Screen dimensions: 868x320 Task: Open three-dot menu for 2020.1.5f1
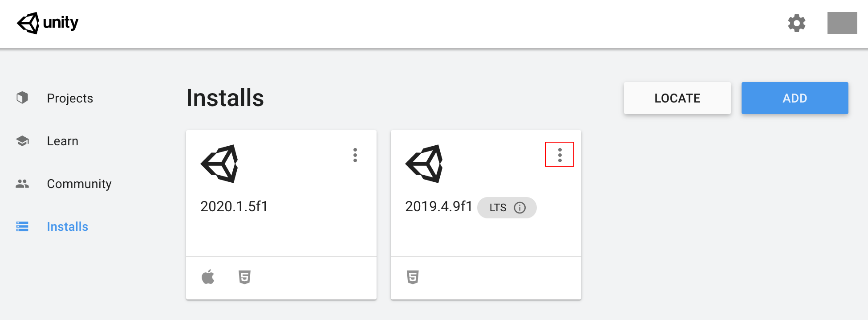click(355, 155)
